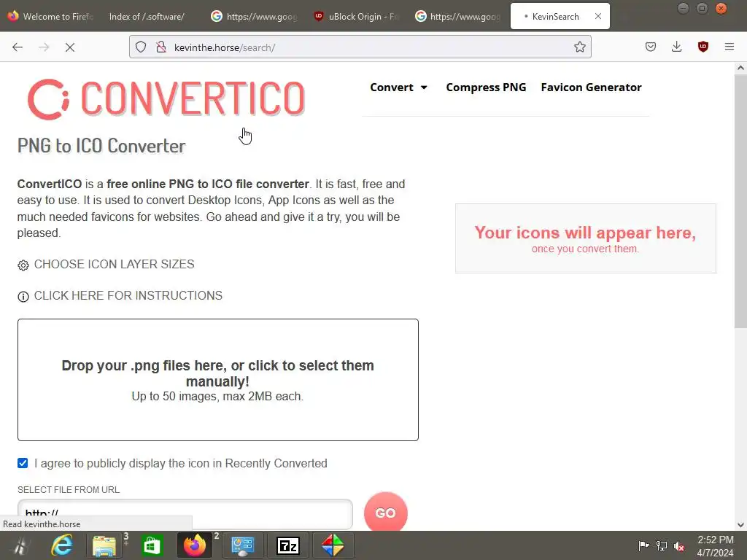Switch to the first Google tab
The width and height of the screenshot is (747, 560).
(x=254, y=16)
